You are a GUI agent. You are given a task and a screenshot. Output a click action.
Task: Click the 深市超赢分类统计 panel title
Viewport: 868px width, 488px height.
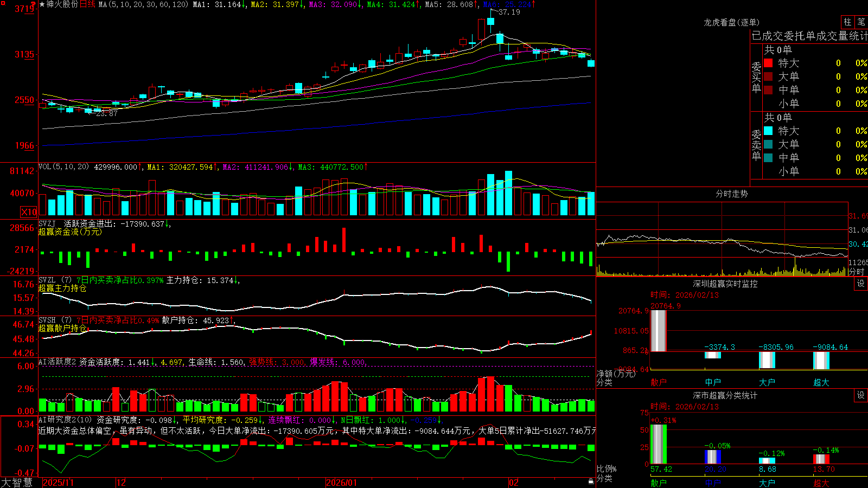(x=725, y=395)
